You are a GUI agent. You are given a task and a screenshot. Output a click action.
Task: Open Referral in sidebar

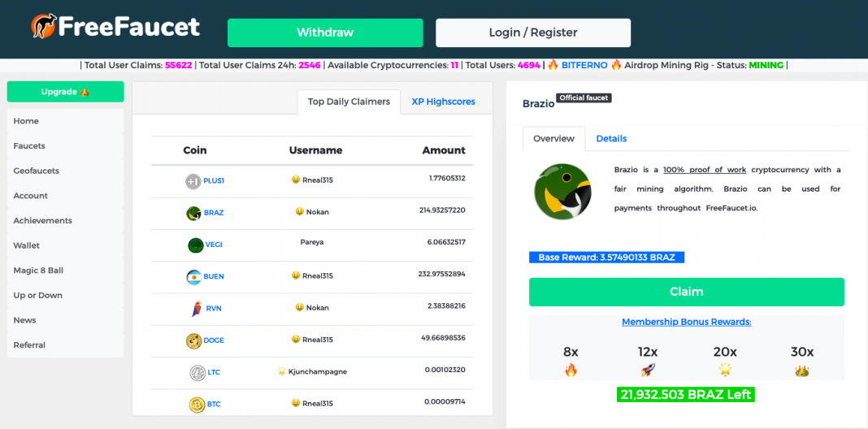click(65, 345)
